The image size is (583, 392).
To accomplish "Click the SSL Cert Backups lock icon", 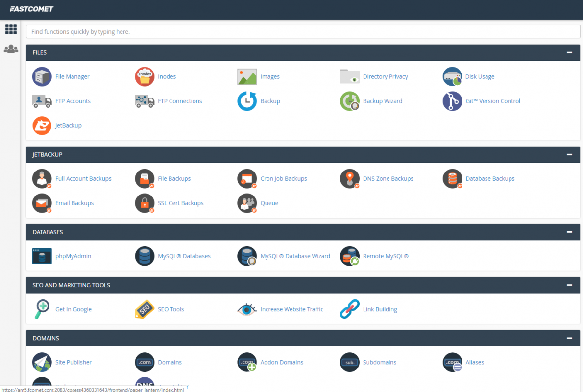I will click(144, 203).
